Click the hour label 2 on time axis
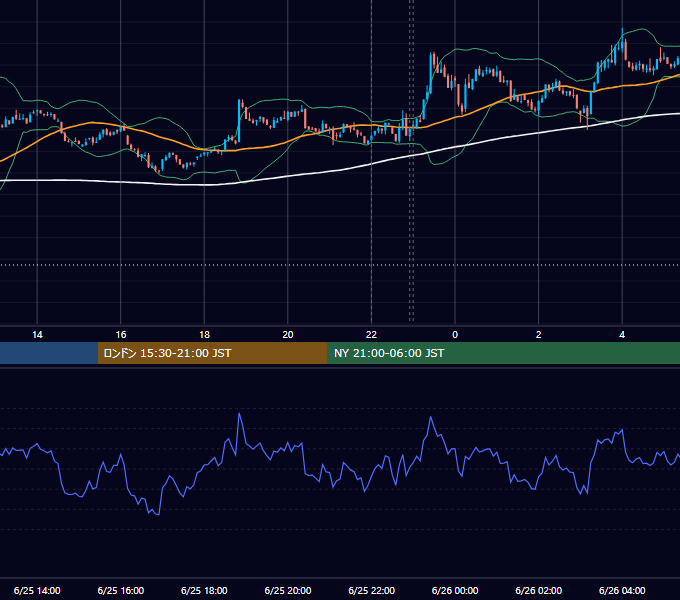 tap(539, 335)
